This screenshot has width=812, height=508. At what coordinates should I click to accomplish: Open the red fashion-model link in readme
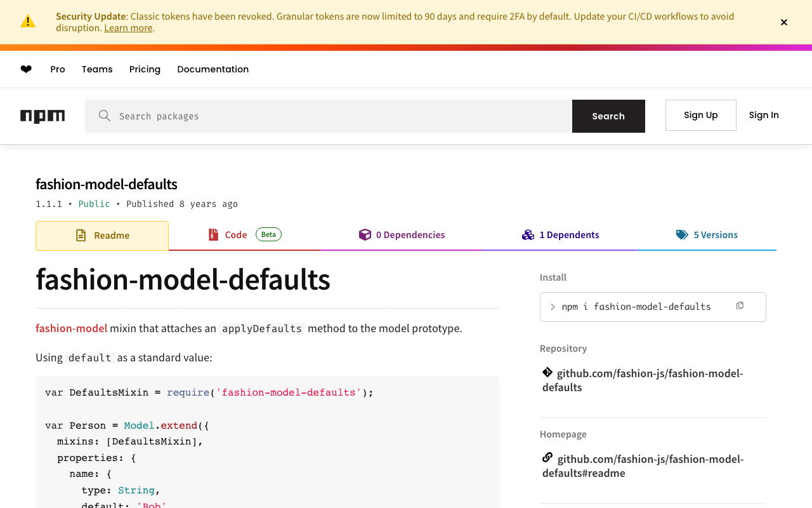(x=71, y=328)
